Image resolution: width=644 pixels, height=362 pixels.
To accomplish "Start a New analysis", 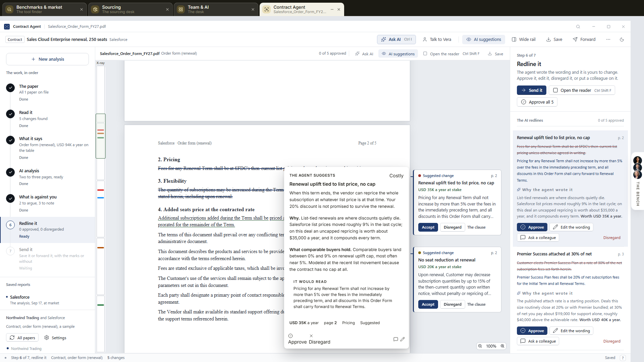I will [x=47, y=59].
